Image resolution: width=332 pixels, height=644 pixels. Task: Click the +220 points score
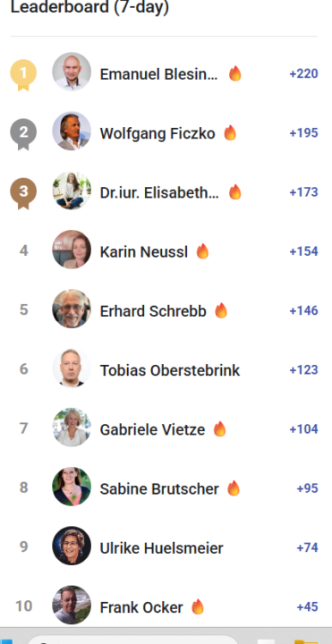[x=303, y=74]
